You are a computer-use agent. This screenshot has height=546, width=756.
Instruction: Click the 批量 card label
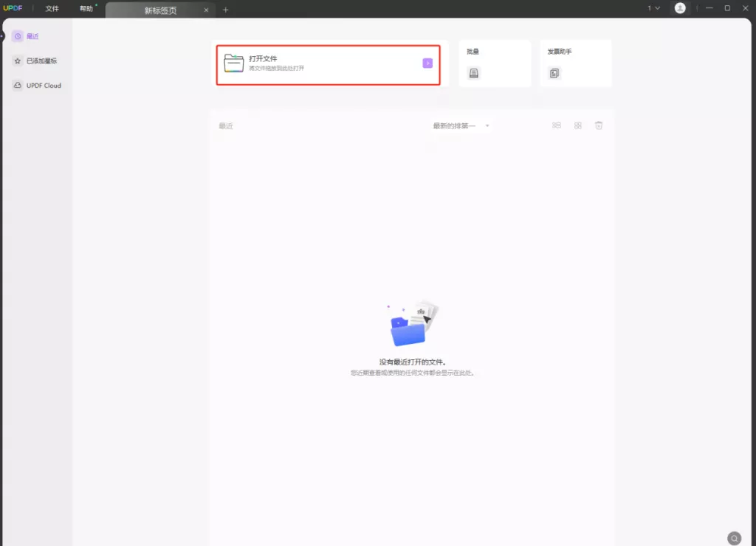[x=472, y=52]
